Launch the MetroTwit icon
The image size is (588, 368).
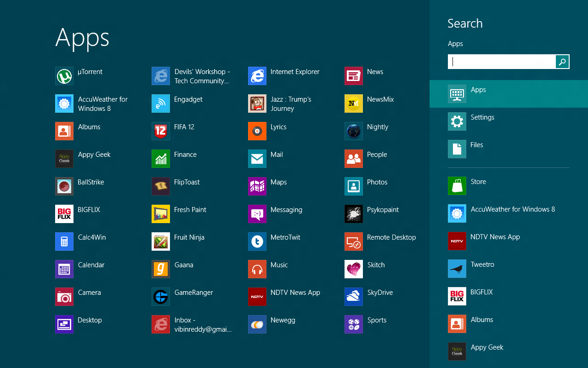pos(257,241)
